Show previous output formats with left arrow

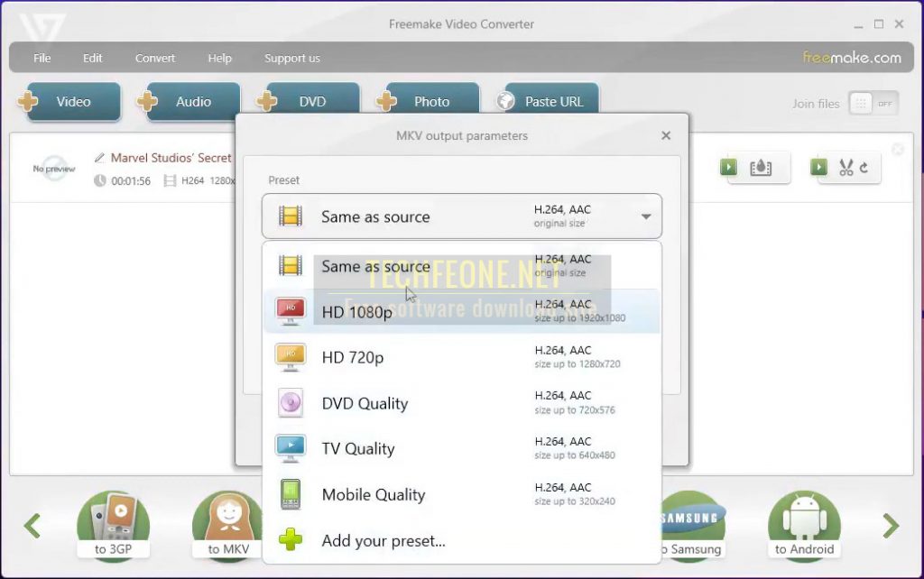point(32,526)
